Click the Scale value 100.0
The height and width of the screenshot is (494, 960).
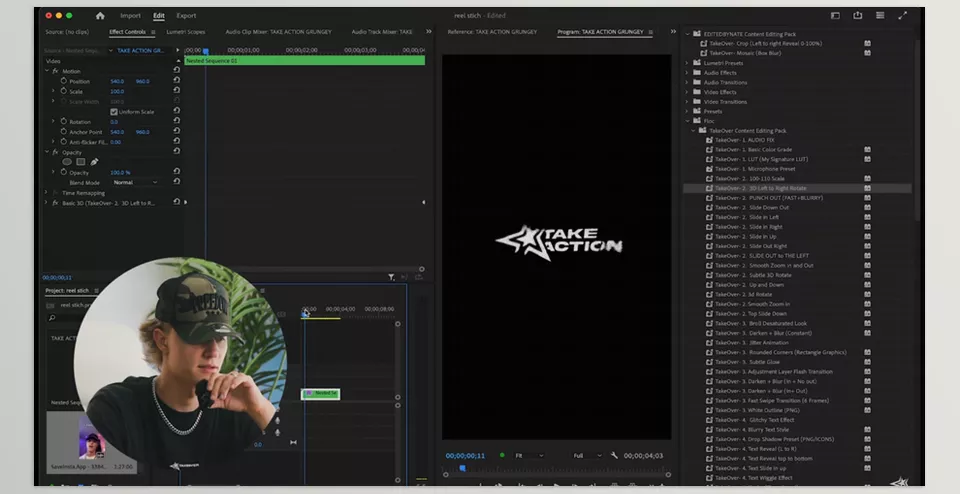coord(117,91)
